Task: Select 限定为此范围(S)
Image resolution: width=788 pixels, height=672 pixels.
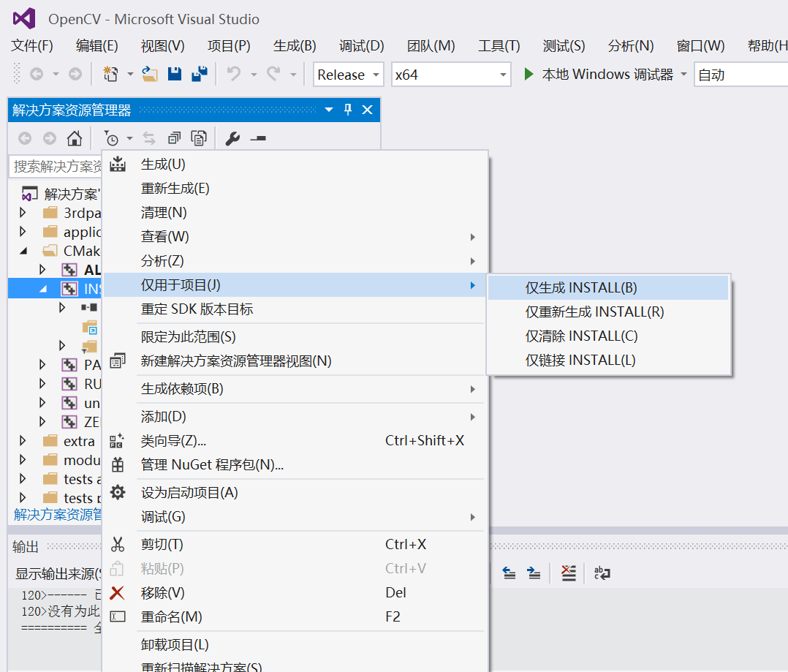Action: 295,337
